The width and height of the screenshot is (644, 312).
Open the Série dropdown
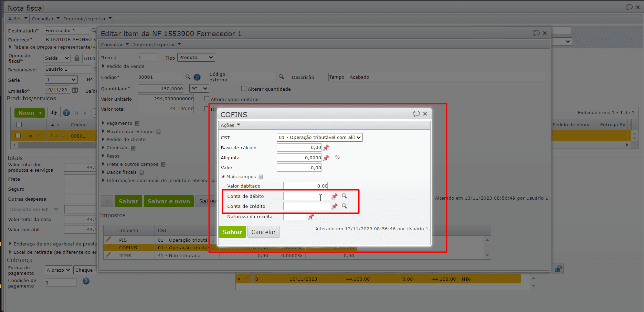point(61,80)
